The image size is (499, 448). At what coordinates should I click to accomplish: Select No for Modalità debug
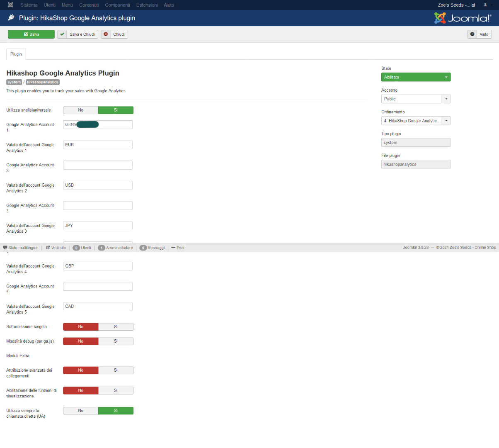click(80, 341)
